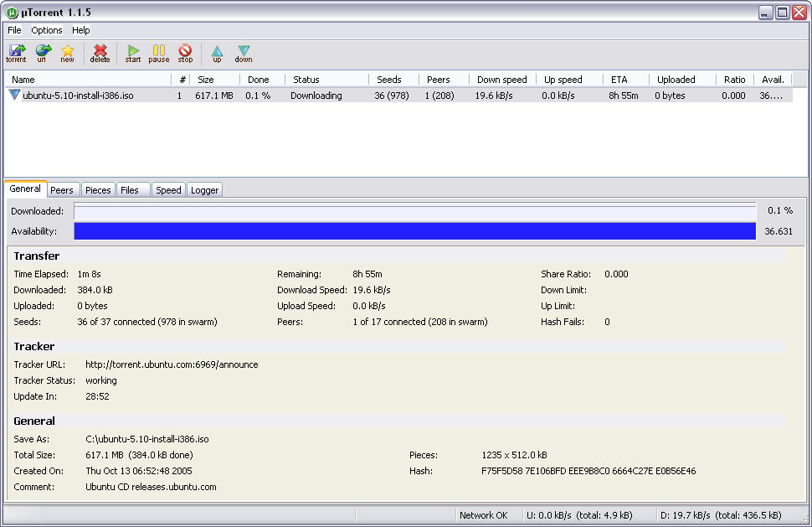The height and width of the screenshot is (527, 812).
Task: Sort by the Done column header
Action: 263,80
